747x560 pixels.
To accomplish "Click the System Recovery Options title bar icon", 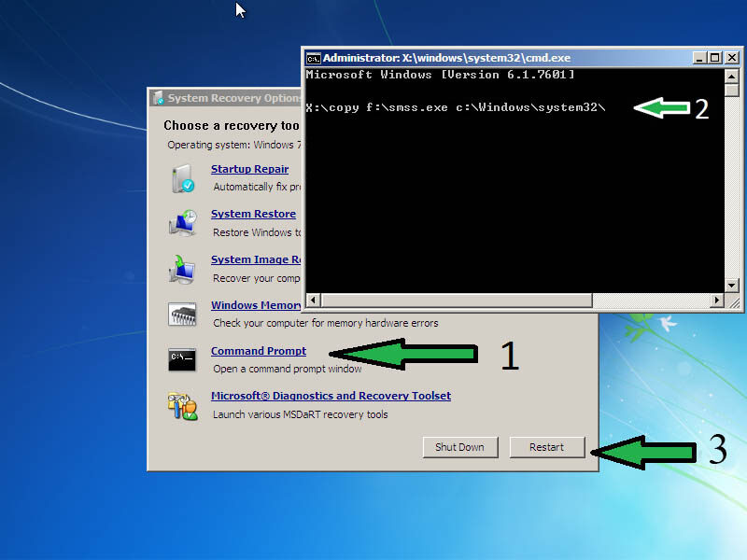I will 156,97.
